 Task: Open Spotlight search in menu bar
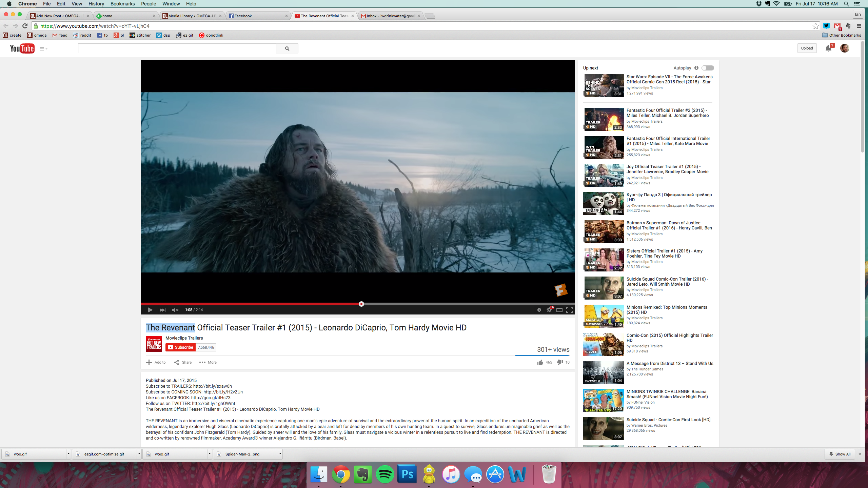coord(846,4)
